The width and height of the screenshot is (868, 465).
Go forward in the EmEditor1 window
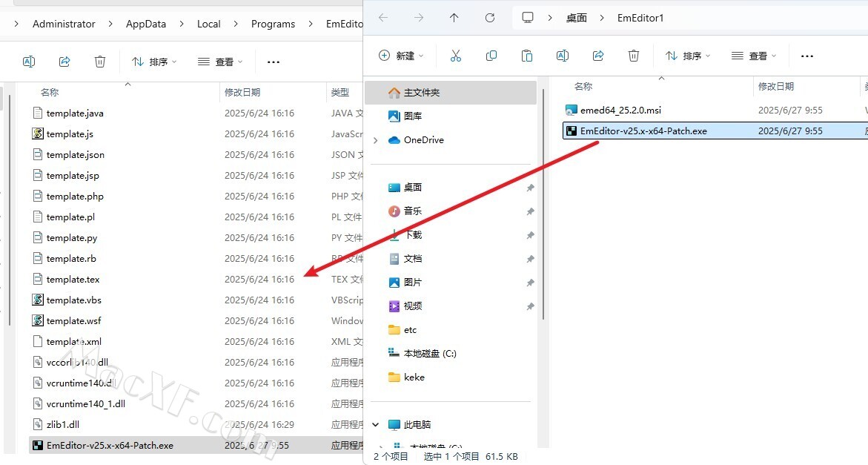(x=419, y=18)
